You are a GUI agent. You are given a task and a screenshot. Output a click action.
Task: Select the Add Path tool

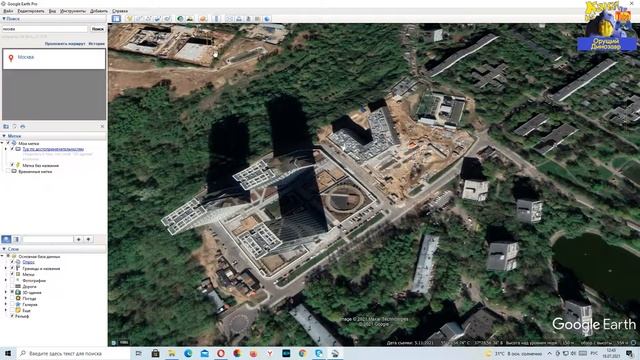click(148, 19)
